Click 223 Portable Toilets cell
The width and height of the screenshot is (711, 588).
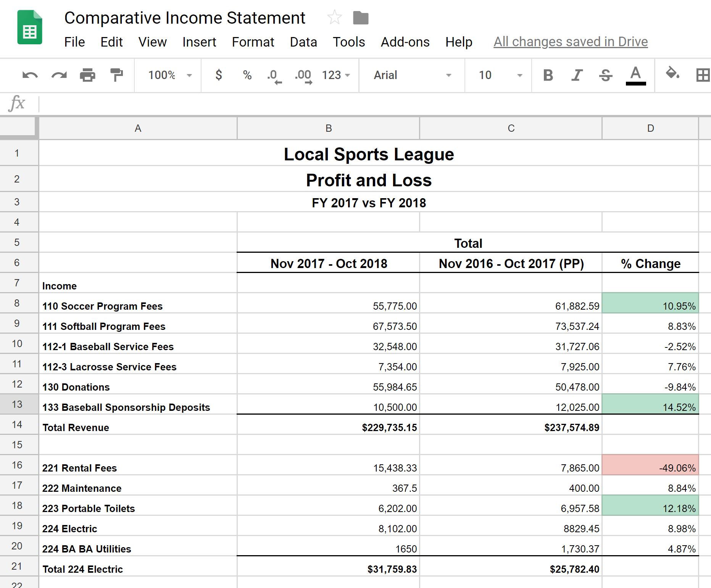(x=138, y=506)
